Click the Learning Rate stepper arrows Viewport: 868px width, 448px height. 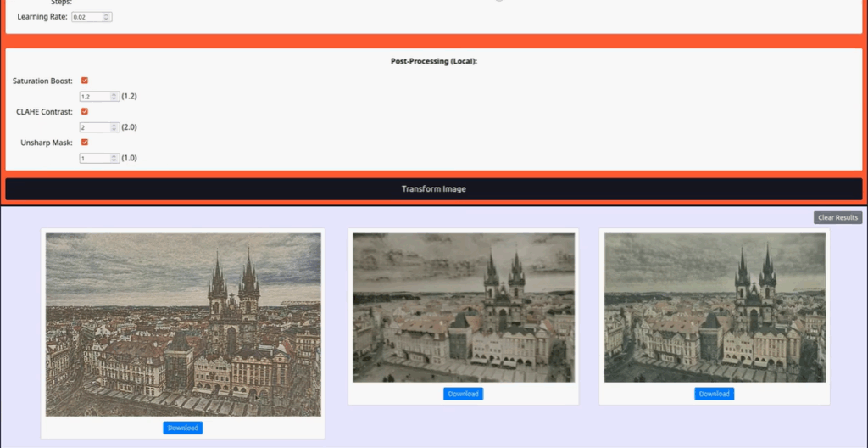pos(107,17)
